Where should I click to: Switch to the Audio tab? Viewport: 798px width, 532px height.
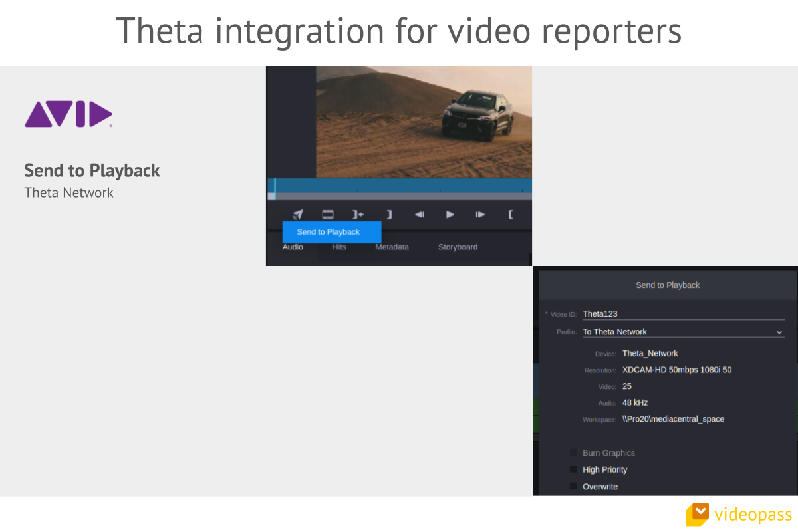pos(293,247)
